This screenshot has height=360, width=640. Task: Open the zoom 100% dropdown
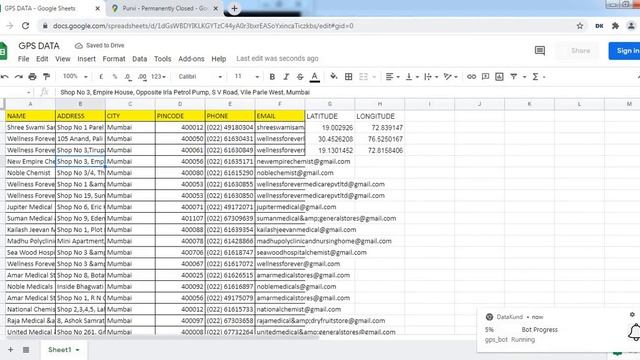[x=75, y=76]
